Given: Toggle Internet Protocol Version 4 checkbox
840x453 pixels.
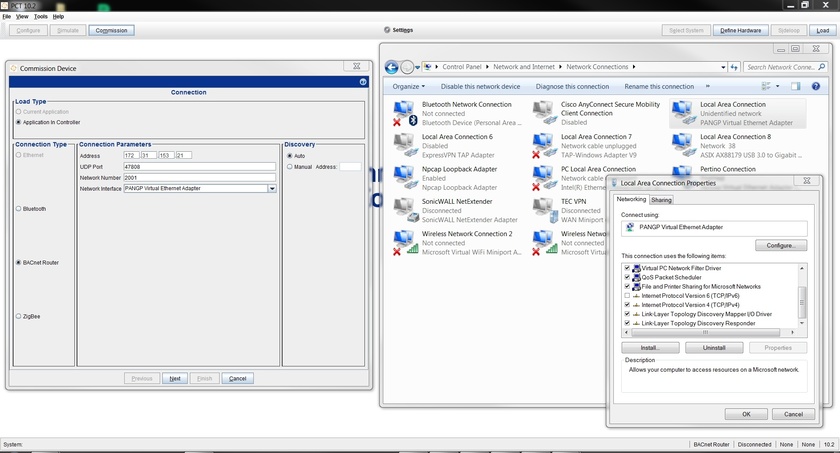Looking at the screenshot, I should [x=627, y=305].
